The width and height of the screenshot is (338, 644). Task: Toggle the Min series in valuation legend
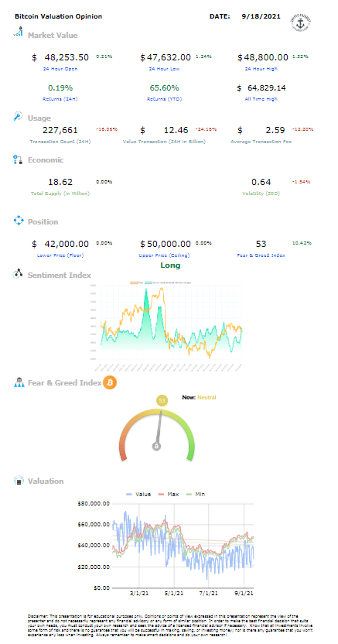pyautogui.click(x=198, y=494)
